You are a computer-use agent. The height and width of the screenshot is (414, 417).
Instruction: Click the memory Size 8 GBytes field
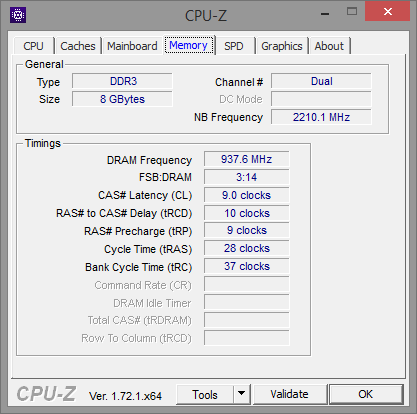(x=122, y=99)
